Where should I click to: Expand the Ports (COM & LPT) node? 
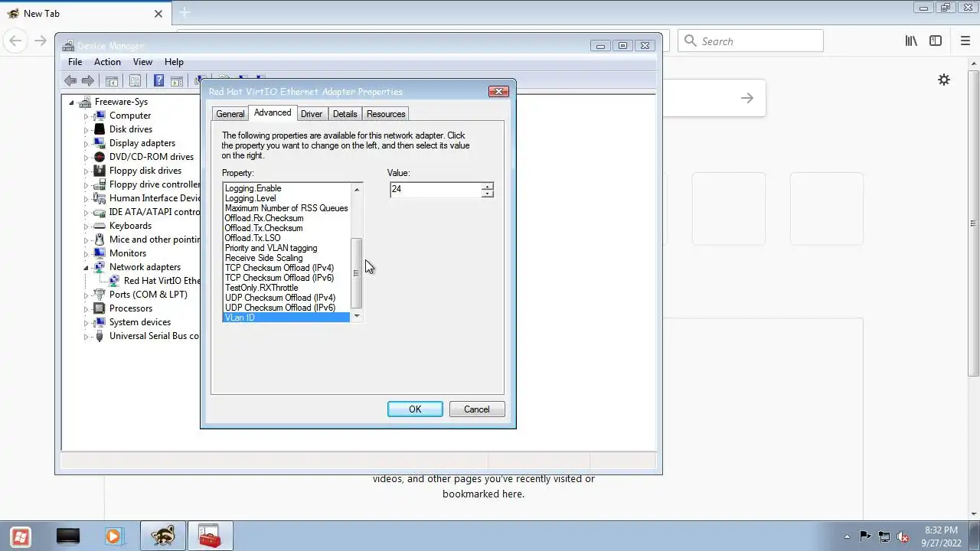[x=86, y=295]
